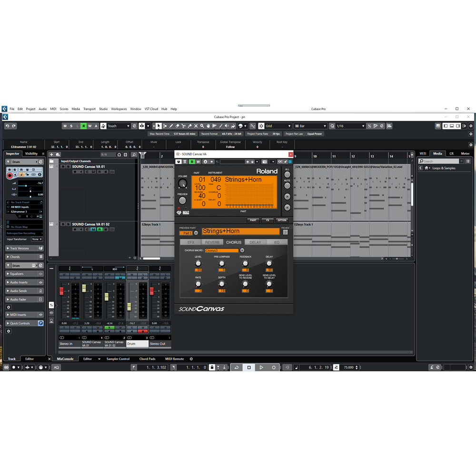Toggle Snap on/off icon beside Grid
Screen dimensions: 476x476
pos(261,126)
